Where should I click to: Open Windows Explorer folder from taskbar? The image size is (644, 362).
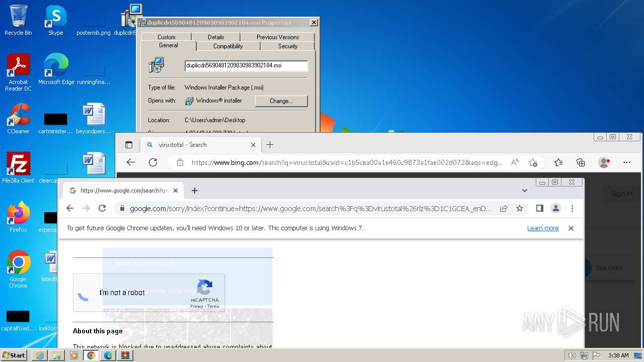click(x=57, y=355)
